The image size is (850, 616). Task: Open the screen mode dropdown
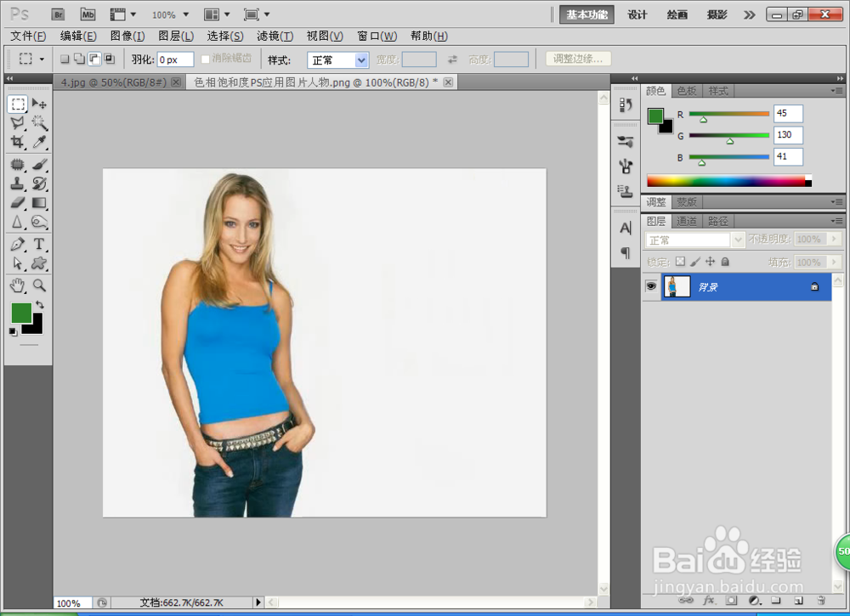pyautogui.click(x=257, y=14)
